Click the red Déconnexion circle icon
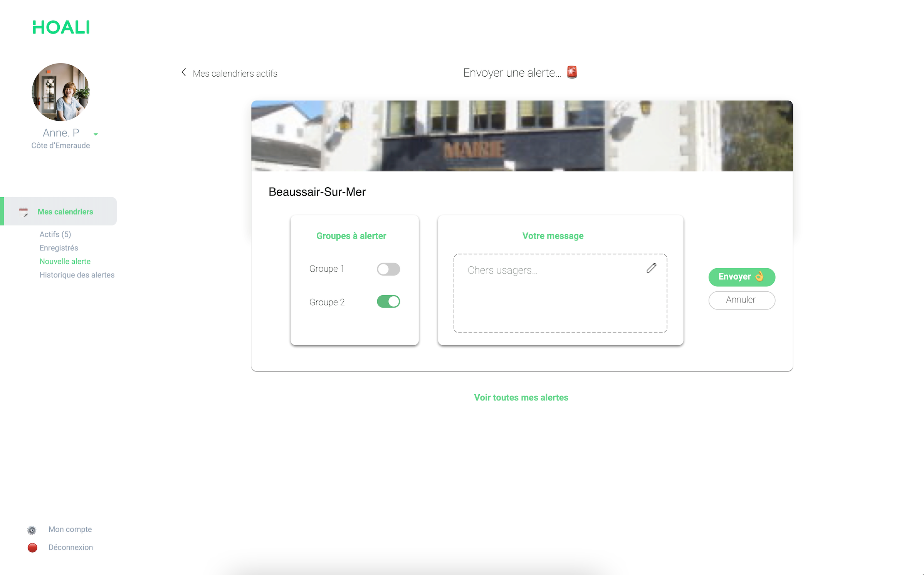This screenshot has height=575, width=924. pyautogui.click(x=32, y=548)
